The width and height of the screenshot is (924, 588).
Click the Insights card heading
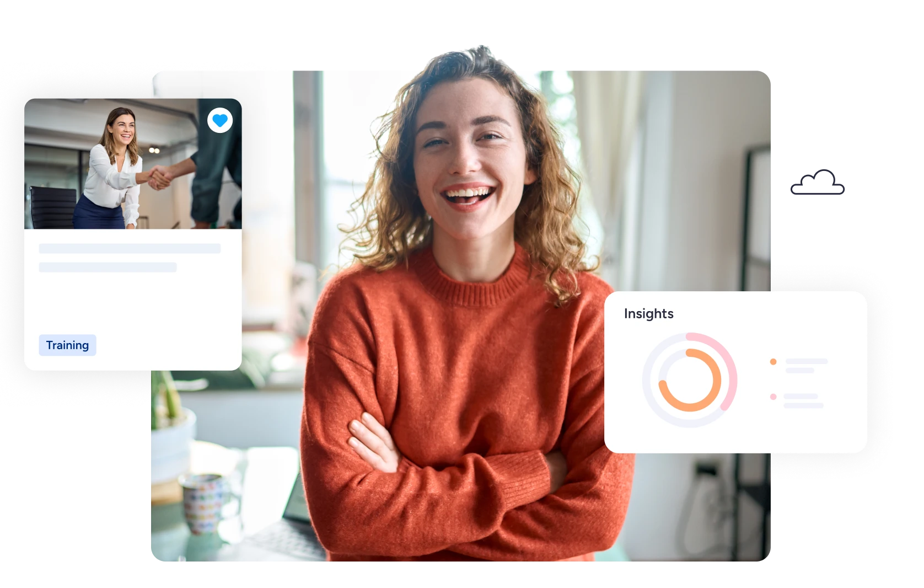tap(648, 313)
